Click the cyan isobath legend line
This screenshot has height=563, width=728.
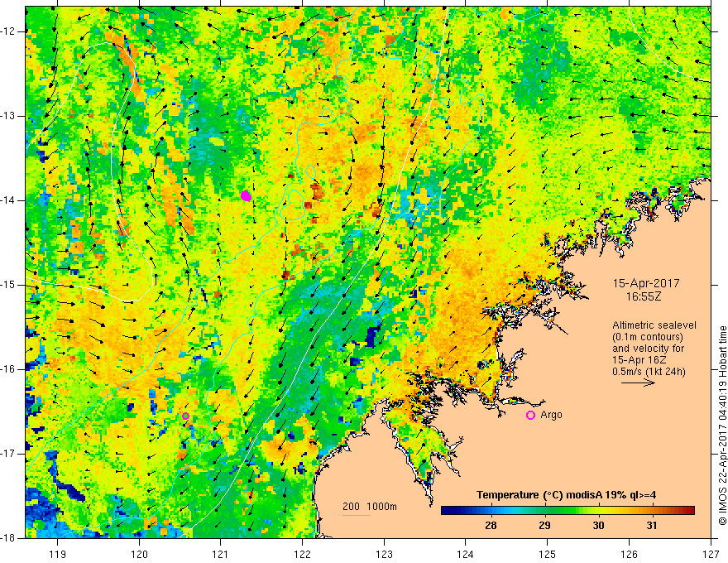click(356, 515)
